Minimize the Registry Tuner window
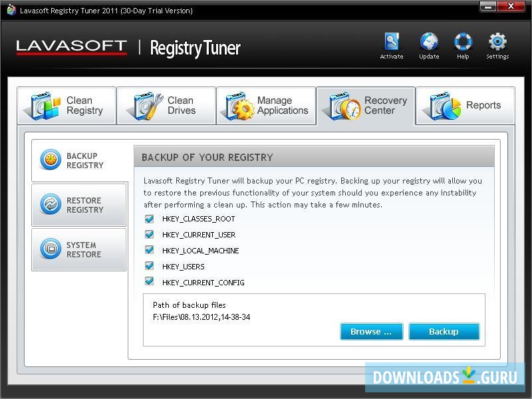Screen dimensions: 532x399 (x=489, y=7)
